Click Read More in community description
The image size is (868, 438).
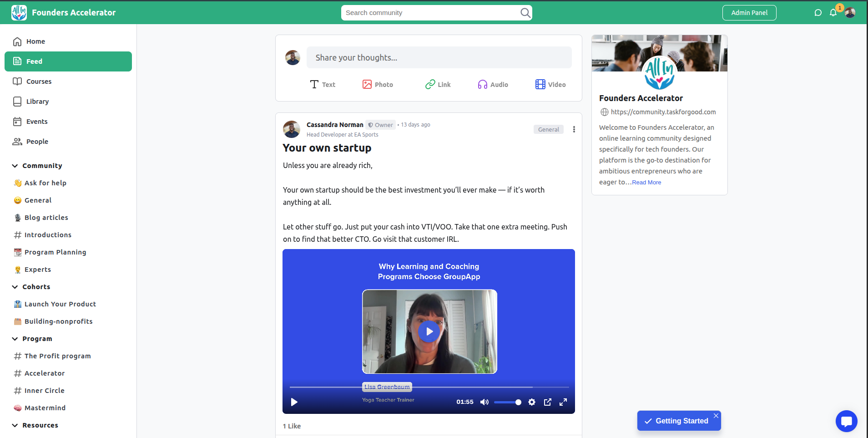click(646, 183)
